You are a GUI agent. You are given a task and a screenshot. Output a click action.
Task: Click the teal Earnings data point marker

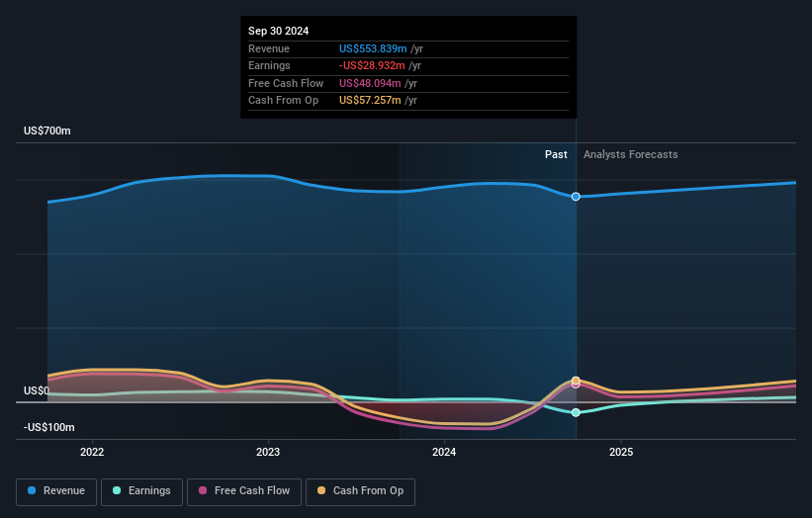pos(576,412)
